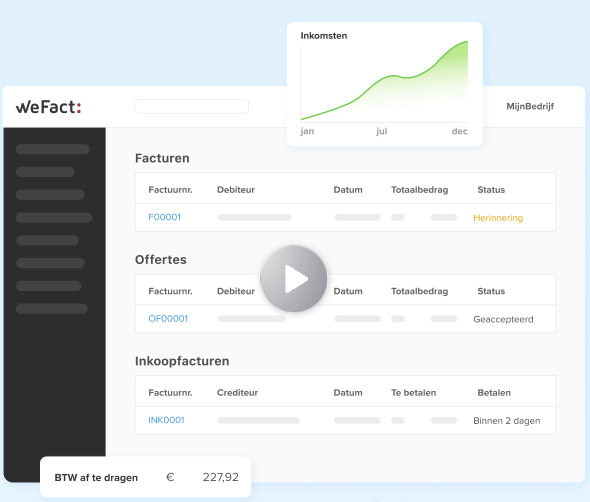Click the Te betalen column header
This screenshot has width=590, height=502.
[414, 392]
